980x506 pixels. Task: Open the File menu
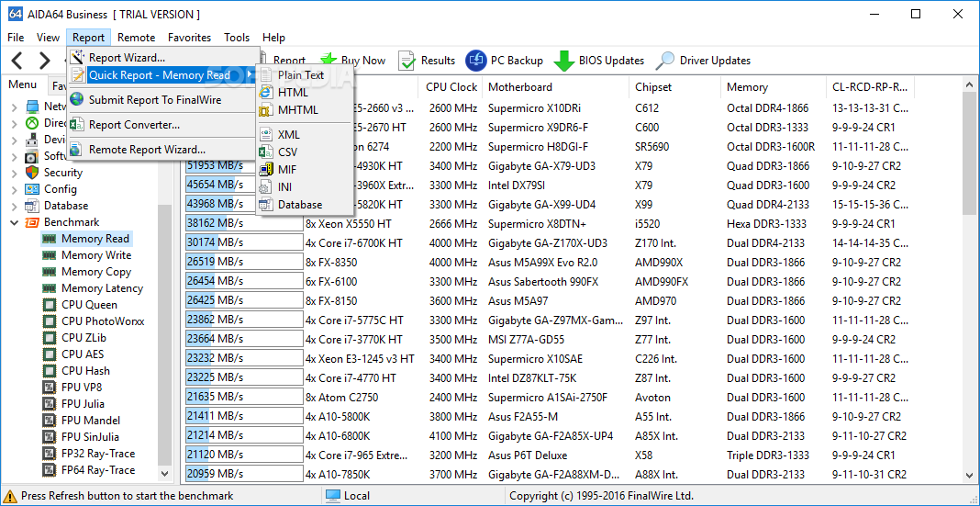click(17, 38)
